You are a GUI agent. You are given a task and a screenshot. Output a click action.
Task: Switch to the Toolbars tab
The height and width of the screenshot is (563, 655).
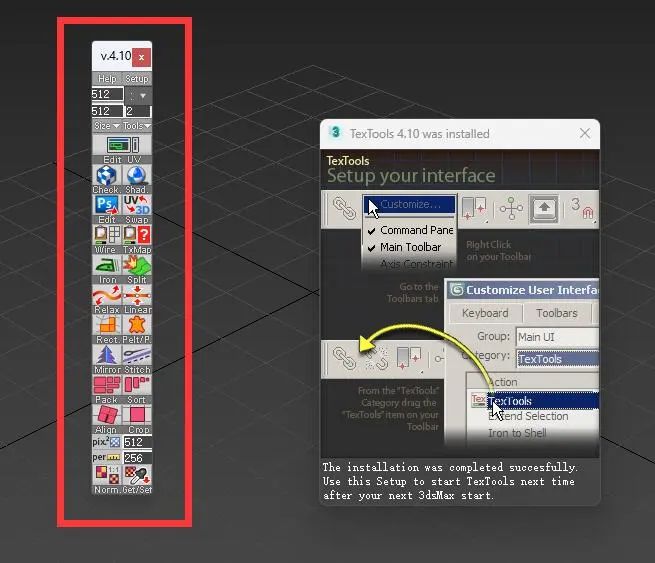[x=556, y=313]
